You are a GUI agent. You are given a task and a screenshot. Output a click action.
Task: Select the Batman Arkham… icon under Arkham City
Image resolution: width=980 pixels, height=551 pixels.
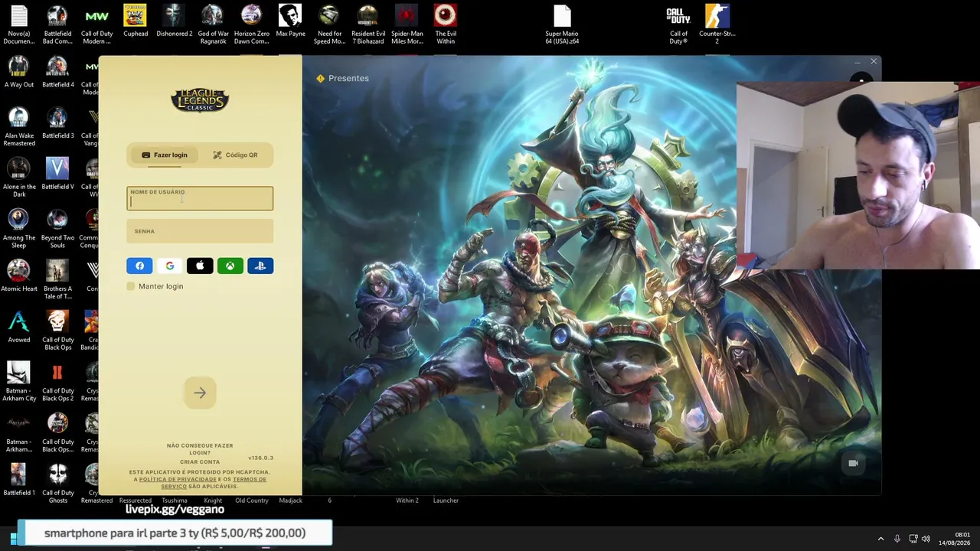[18, 434]
